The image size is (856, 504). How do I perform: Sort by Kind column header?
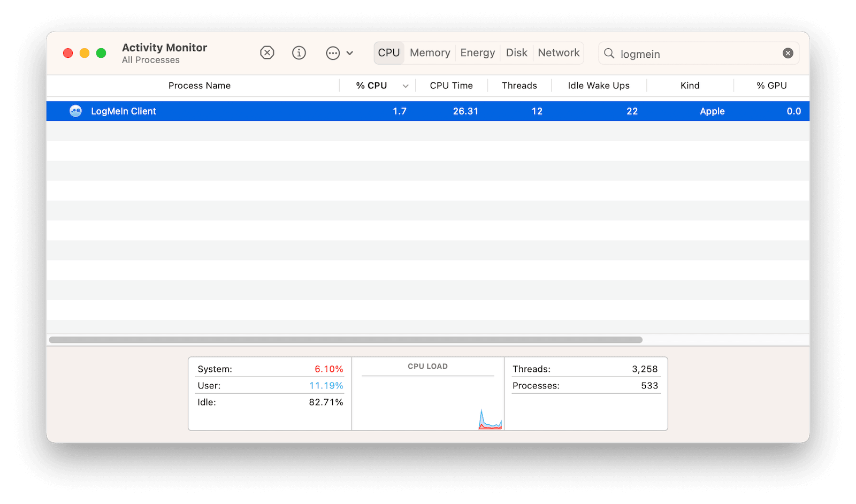pos(690,86)
